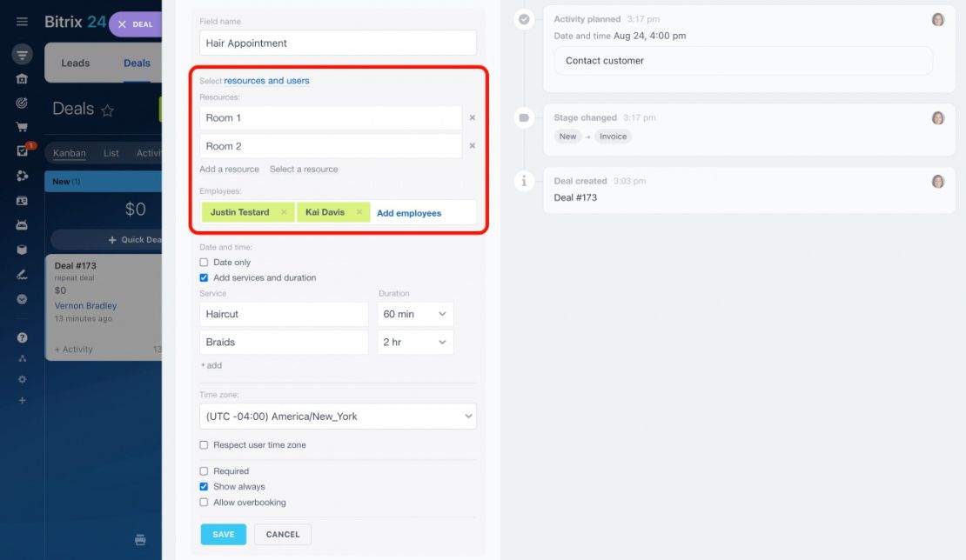Open the company building icon in sidebar
Screen dimensions: 966x560
[x=22, y=79]
